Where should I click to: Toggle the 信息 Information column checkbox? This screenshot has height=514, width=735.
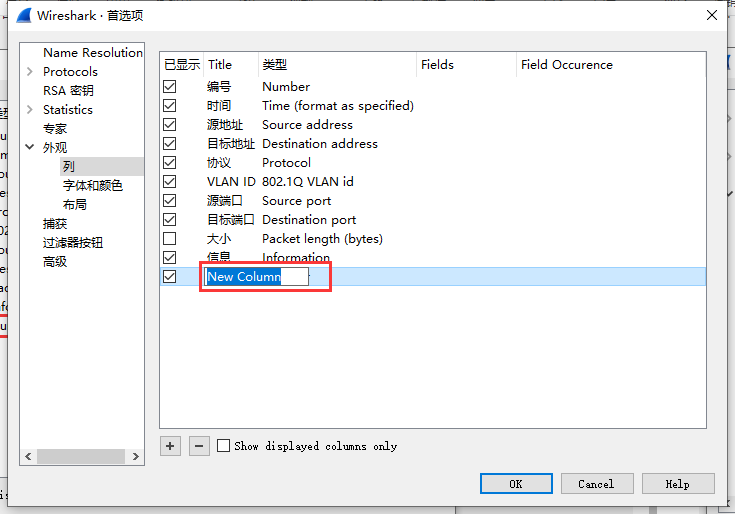[x=170, y=257]
